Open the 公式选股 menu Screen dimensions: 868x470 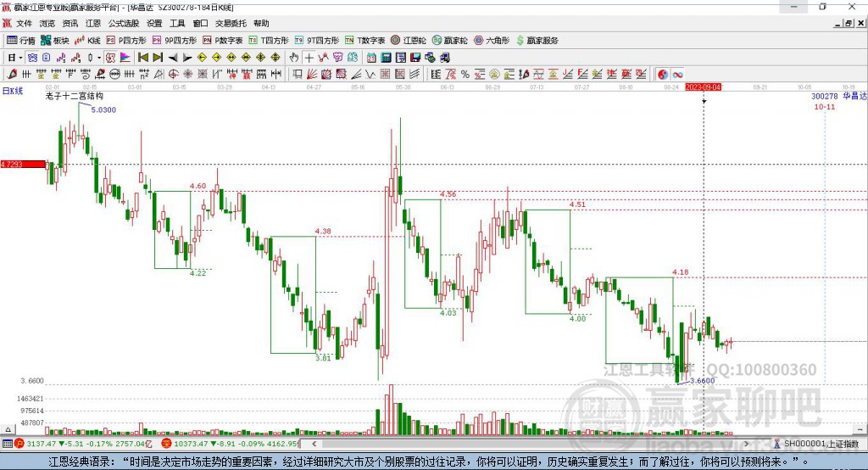[124, 23]
